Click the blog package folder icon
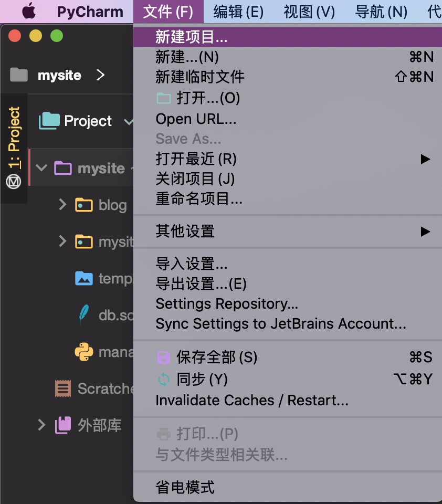 click(x=84, y=205)
